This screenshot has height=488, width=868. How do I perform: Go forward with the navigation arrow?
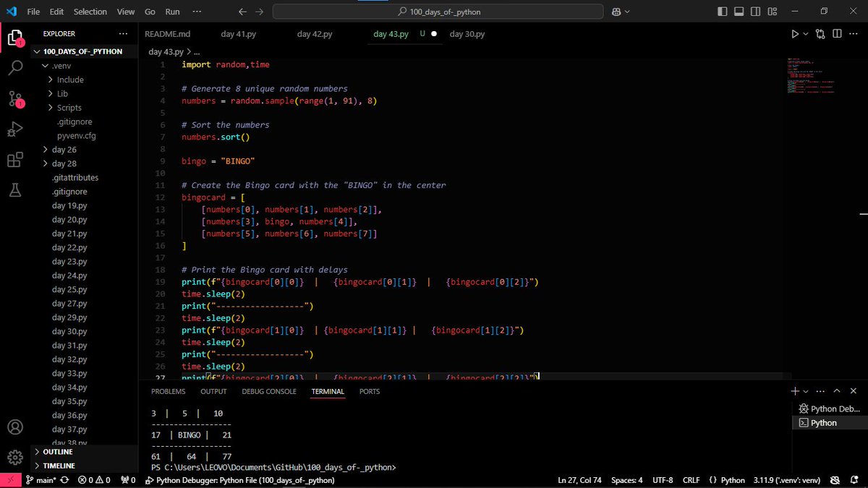(x=259, y=12)
